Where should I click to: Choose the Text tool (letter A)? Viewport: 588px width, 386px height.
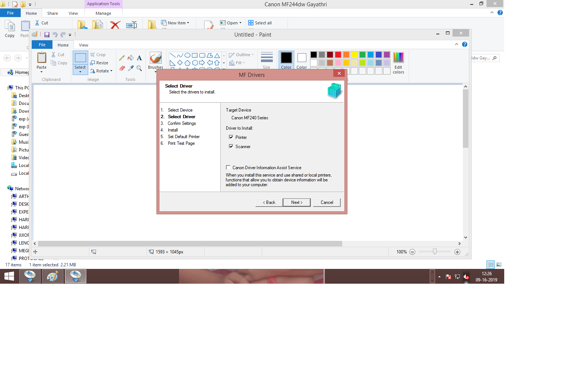[x=139, y=58]
